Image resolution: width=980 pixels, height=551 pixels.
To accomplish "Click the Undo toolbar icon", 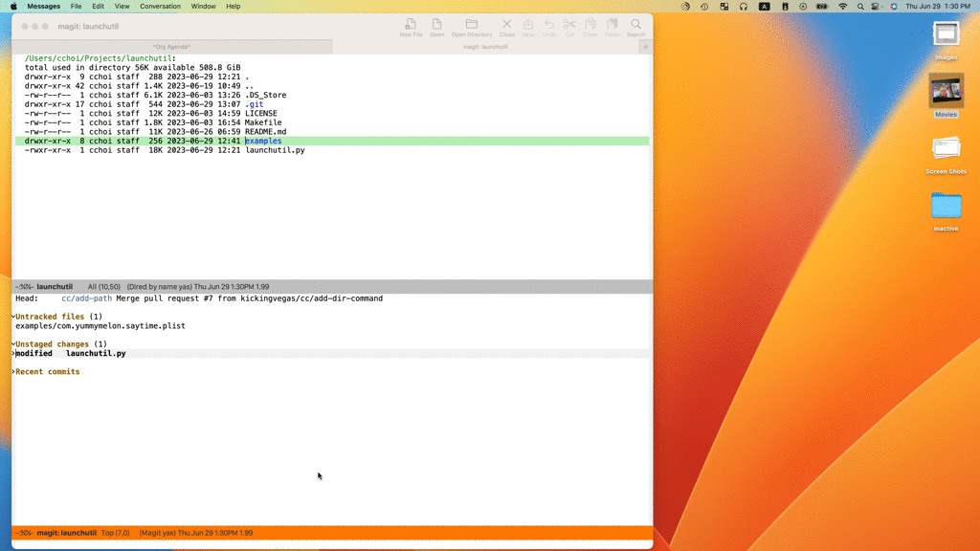I will (x=548, y=27).
